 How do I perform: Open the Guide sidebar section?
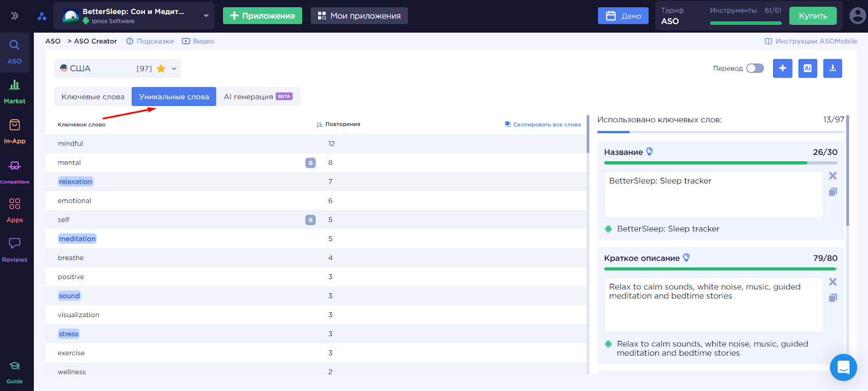pyautogui.click(x=15, y=373)
